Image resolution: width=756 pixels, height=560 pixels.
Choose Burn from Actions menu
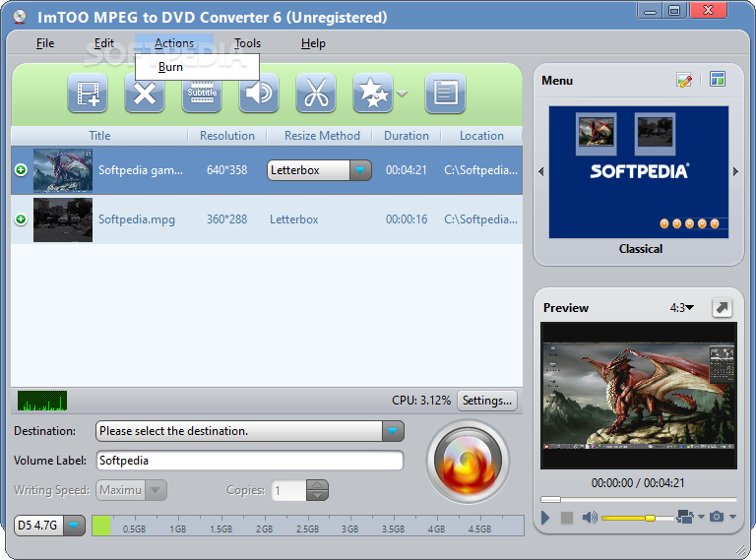(197, 67)
